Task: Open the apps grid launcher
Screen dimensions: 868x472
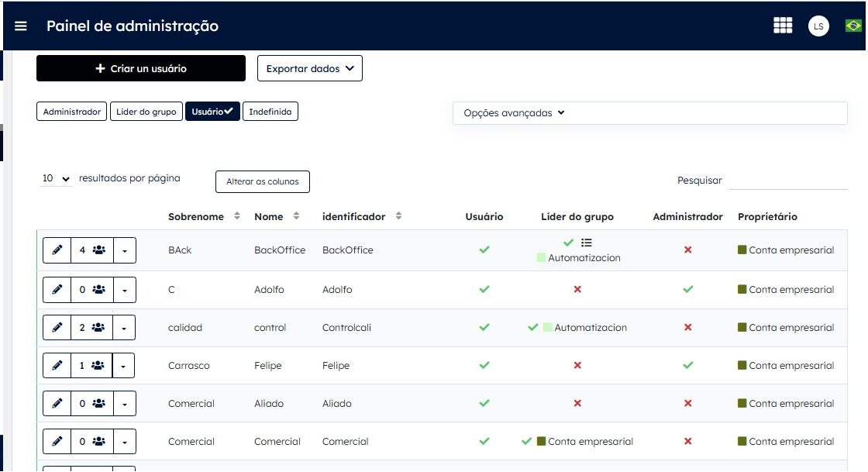Action: pos(782,26)
